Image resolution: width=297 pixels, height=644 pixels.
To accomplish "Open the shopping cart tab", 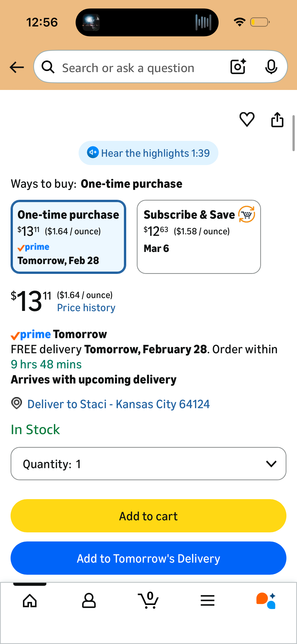I will [148, 600].
